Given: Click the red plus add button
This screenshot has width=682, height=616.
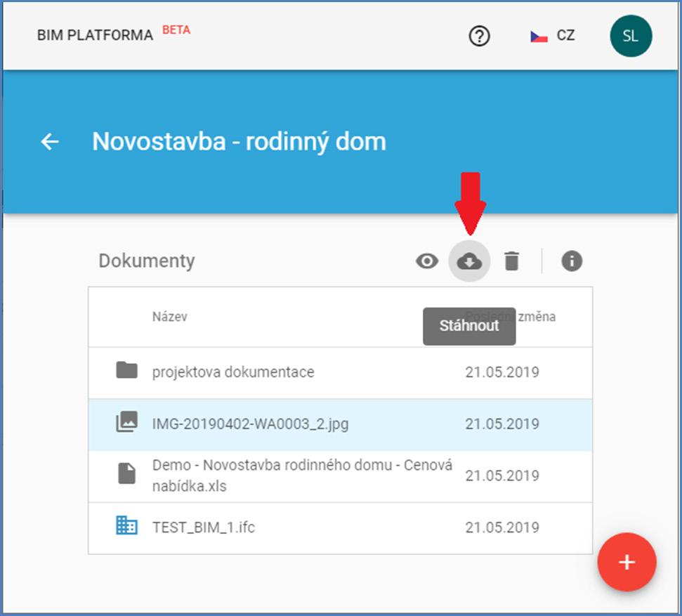Looking at the screenshot, I should (627, 562).
